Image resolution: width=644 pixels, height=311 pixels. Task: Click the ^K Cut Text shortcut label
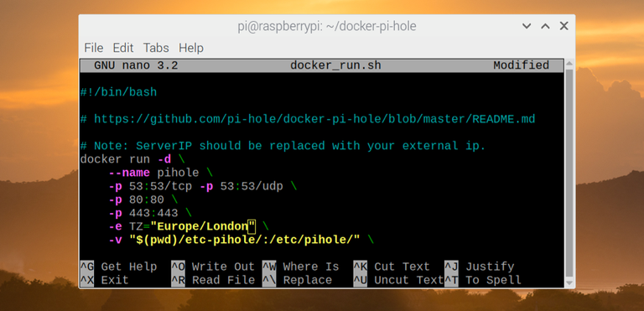point(392,267)
